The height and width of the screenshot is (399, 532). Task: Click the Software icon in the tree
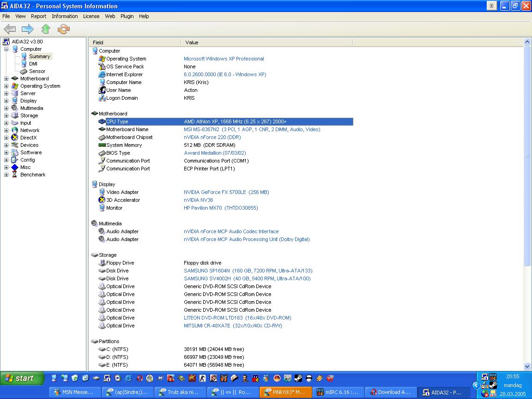click(x=15, y=152)
